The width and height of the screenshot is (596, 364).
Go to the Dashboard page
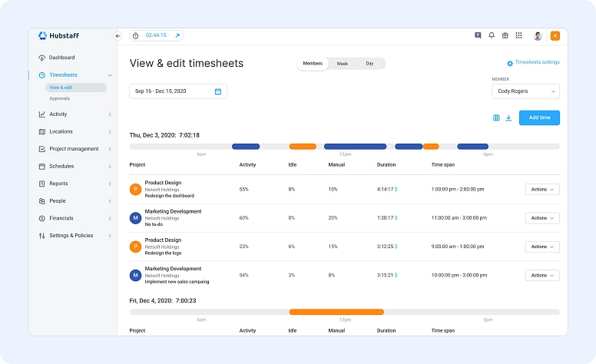[61, 58]
